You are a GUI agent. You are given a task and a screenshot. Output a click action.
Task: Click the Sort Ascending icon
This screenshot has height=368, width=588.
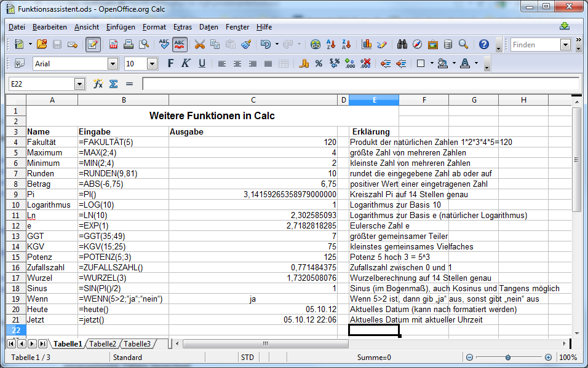(x=331, y=44)
